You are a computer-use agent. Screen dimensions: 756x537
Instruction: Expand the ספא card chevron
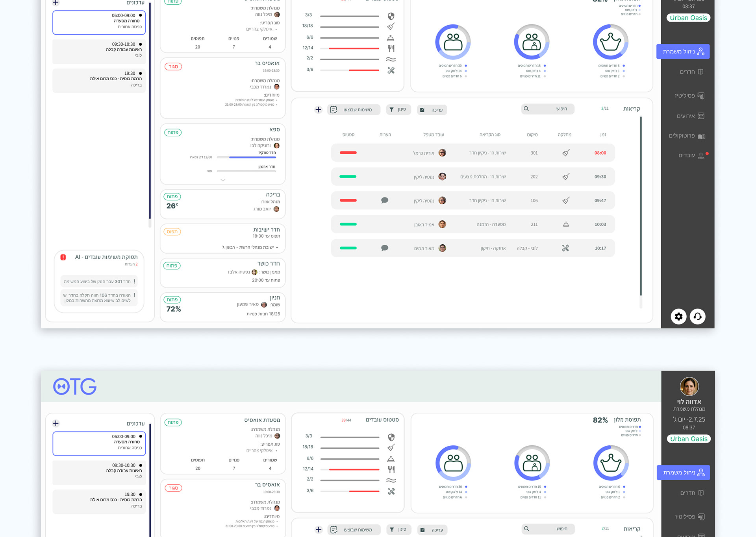click(x=223, y=180)
